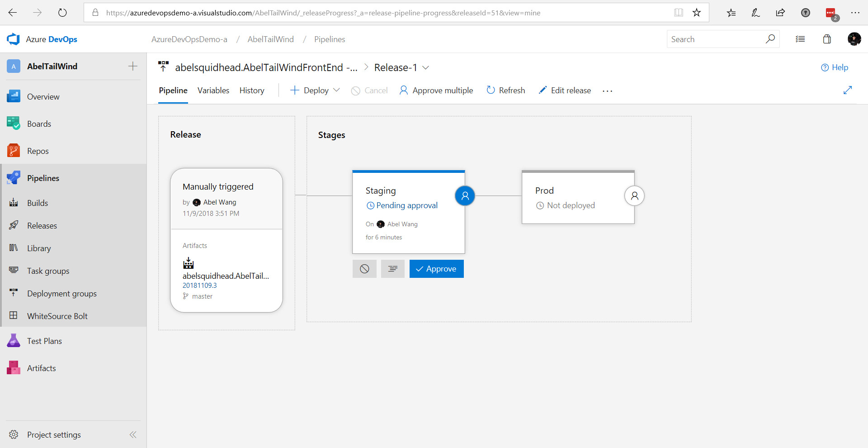Image resolution: width=868 pixels, height=448 pixels.
Task: Switch to the Pipeline tab
Action: [x=173, y=91]
